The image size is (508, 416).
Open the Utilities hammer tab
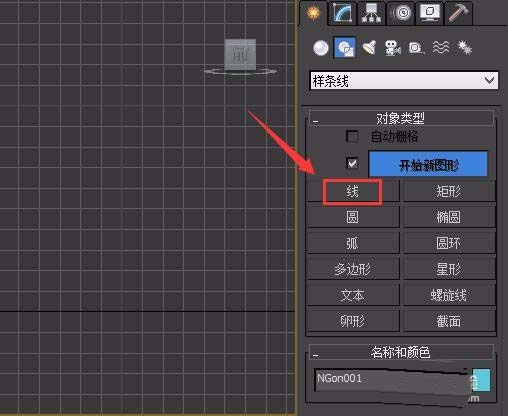pyautogui.click(x=458, y=13)
